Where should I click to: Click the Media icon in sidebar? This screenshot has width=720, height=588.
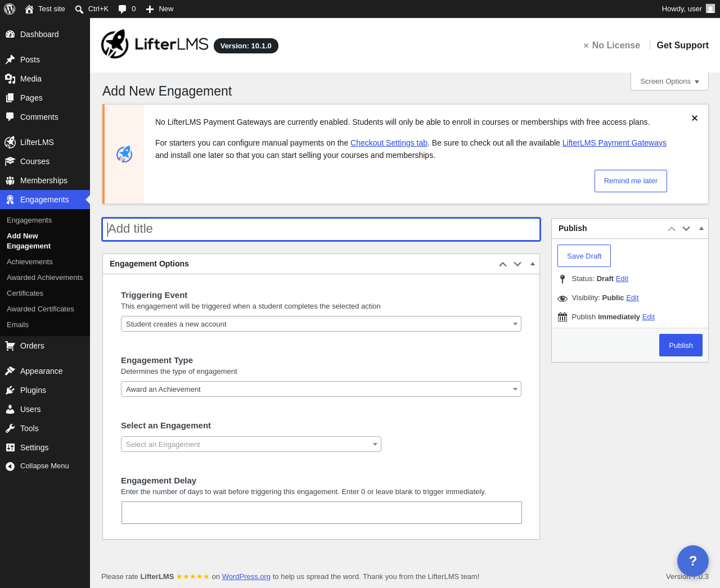pos(10,79)
